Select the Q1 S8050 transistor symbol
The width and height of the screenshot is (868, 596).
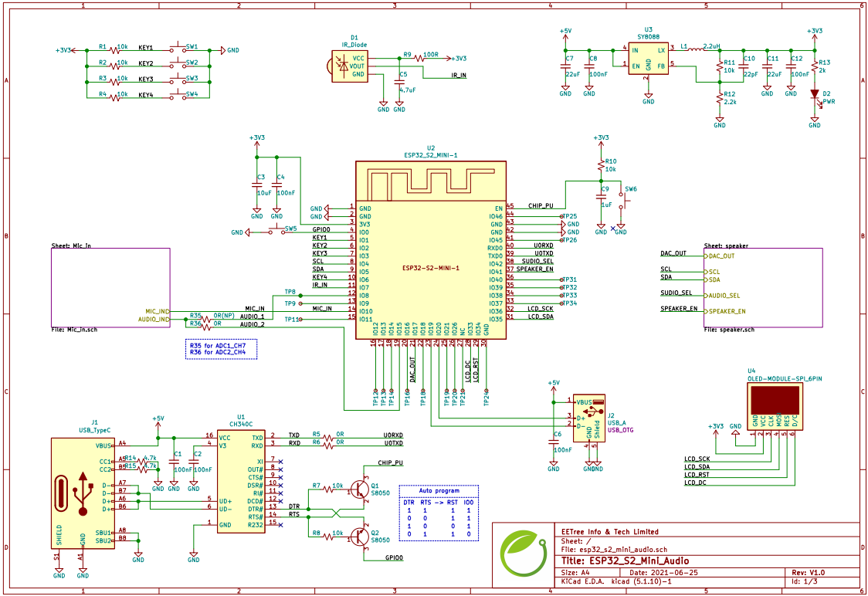360,489
